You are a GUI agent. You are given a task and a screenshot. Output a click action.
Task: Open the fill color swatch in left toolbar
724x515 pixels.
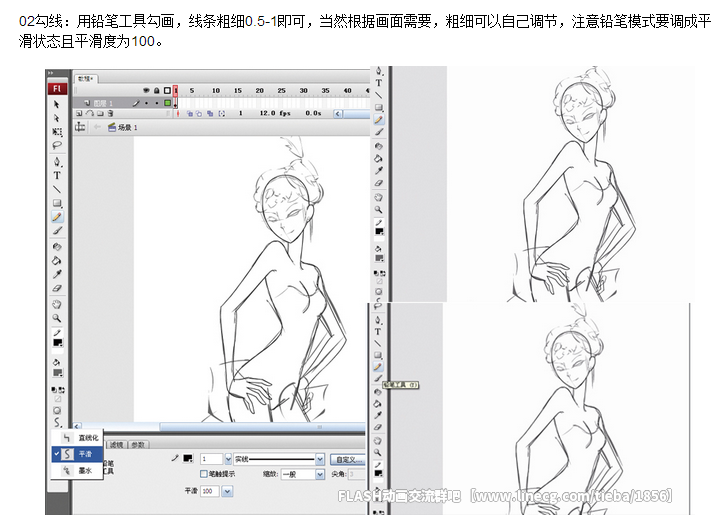[x=58, y=372]
